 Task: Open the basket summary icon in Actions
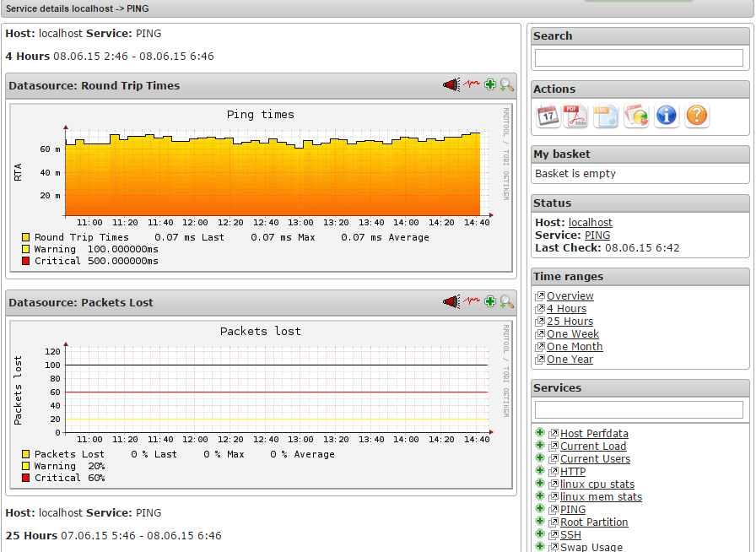(637, 116)
